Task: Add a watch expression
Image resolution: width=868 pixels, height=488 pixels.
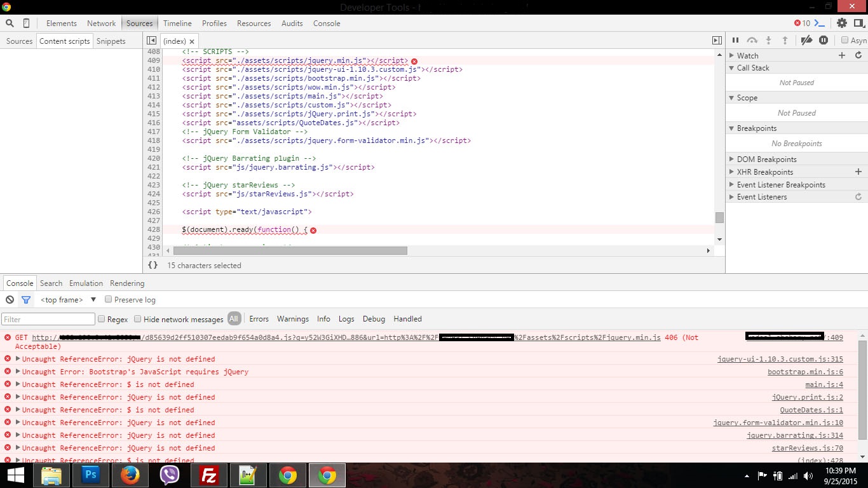Action: tap(842, 56)
